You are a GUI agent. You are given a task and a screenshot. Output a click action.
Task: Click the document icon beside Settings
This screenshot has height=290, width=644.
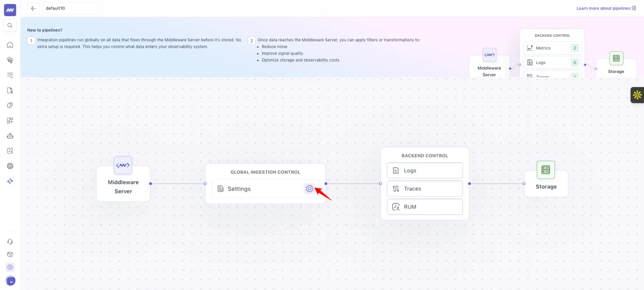[220, 189]
